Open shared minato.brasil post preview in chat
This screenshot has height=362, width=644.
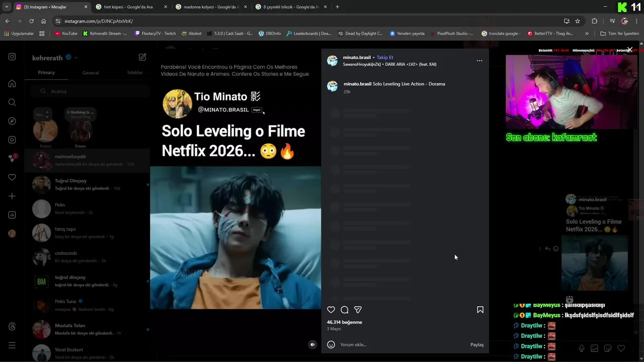[594, 242]
